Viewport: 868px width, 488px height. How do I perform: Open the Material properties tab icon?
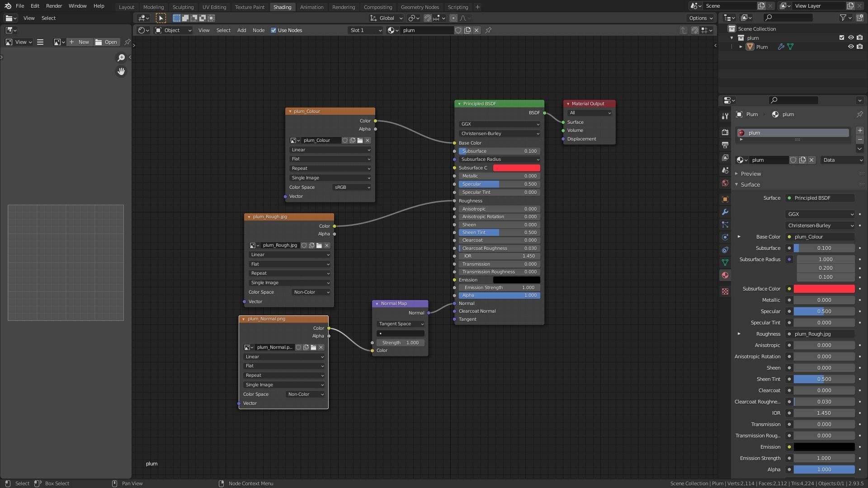click(x=725, y=275)
